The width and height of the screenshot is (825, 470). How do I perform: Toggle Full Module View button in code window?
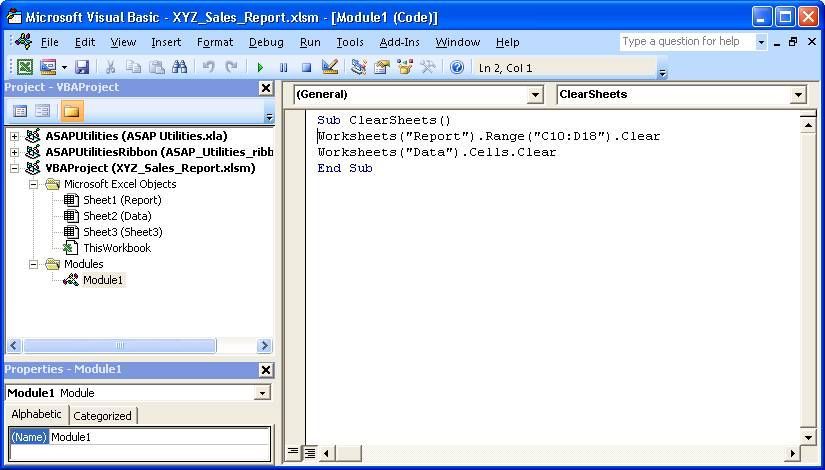pos(310,452)
